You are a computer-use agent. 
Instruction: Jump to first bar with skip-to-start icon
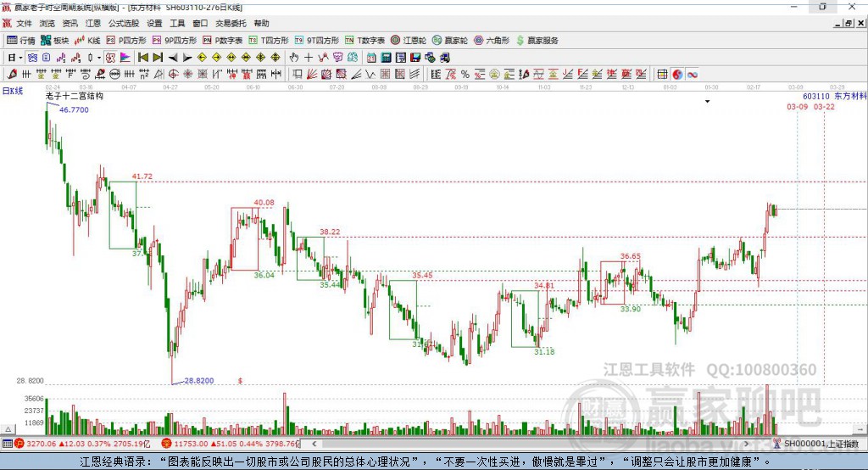tap(142, 58)
